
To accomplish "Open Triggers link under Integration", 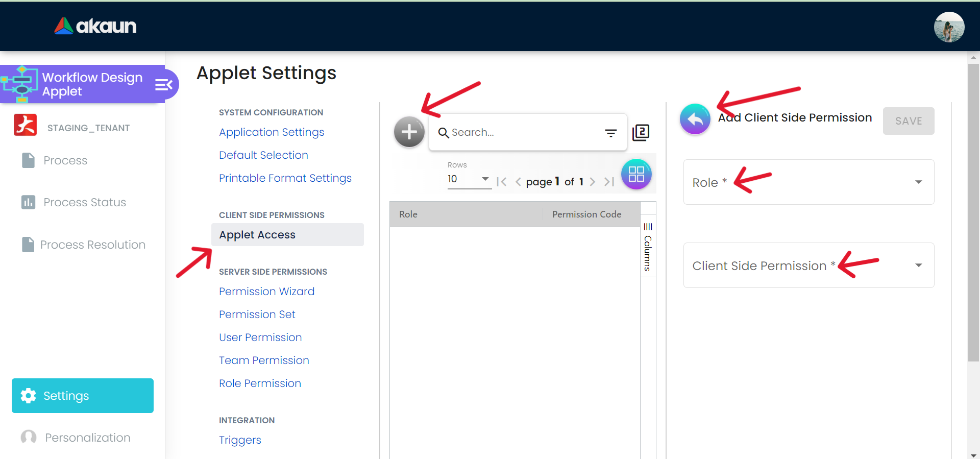I will click(240, 440).
